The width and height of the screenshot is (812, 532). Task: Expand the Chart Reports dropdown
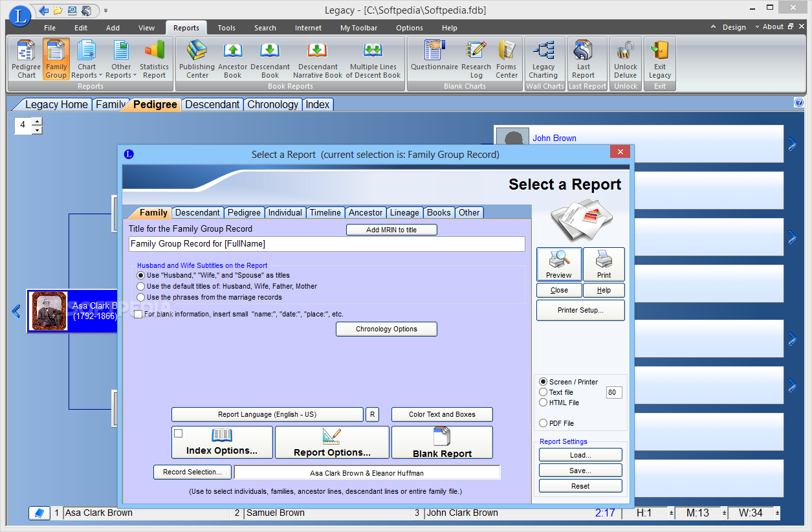click(x=87, y=59)
